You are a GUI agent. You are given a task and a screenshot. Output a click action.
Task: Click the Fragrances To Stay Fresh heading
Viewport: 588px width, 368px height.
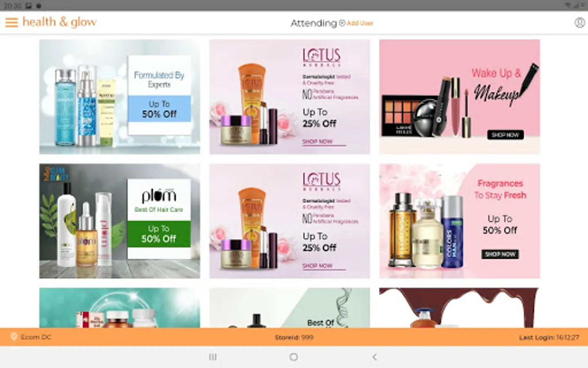pyautogui.click(x=500, y=189)
